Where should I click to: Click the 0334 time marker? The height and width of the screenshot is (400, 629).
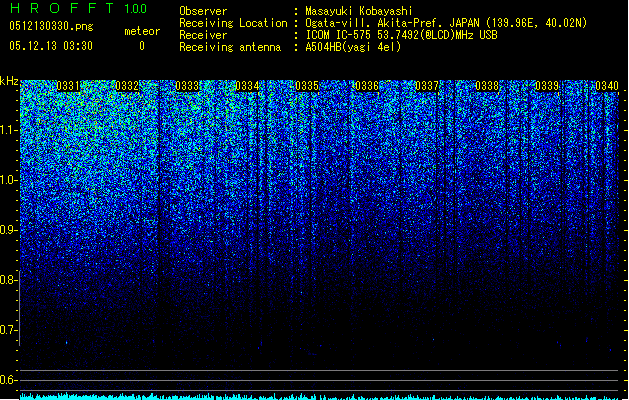247,86
